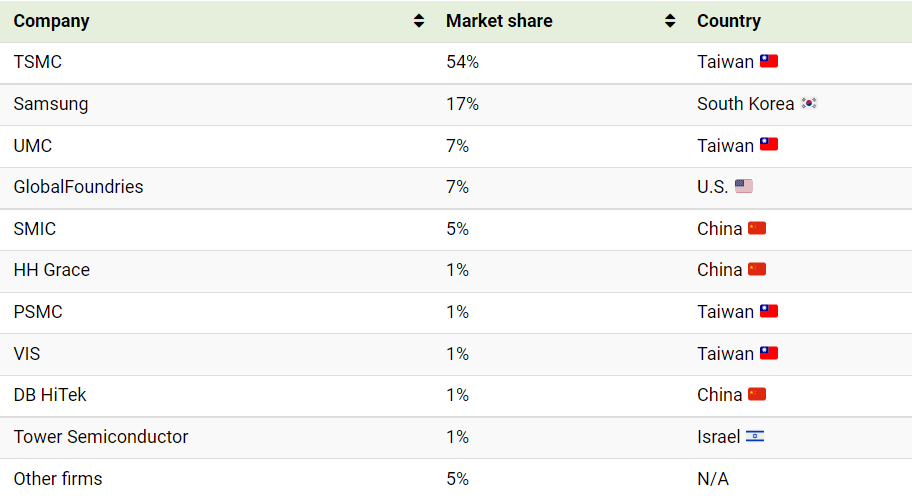912x499 pixels.
Task: Click the Other firms row label
Action: (58, 479)
